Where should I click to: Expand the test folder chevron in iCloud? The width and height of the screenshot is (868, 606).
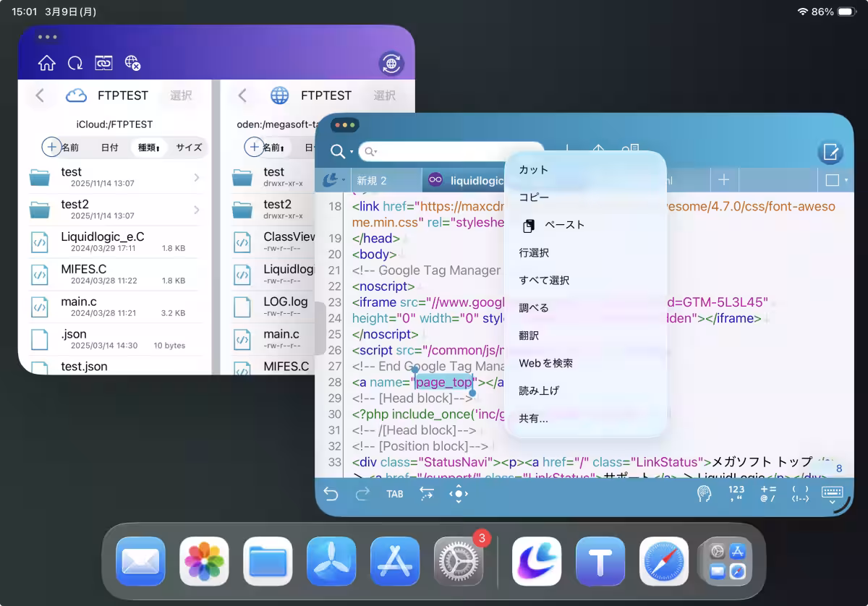tap(197, 177)
